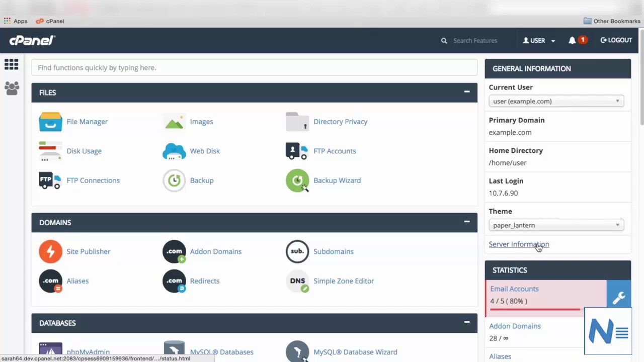This screenshot has width=644, height=362.
Task: Click the Search Features magnifier icon
Action: click(x=444, y=41)
